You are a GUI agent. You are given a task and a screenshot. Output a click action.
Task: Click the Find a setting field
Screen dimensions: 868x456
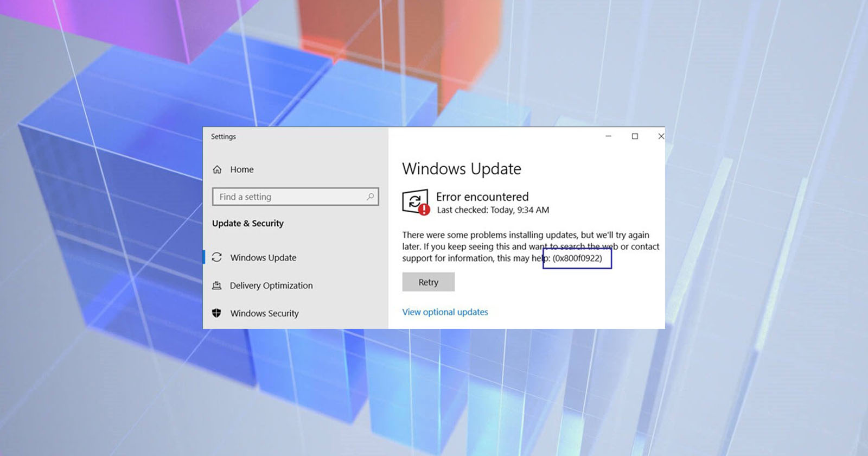point(295,197)
